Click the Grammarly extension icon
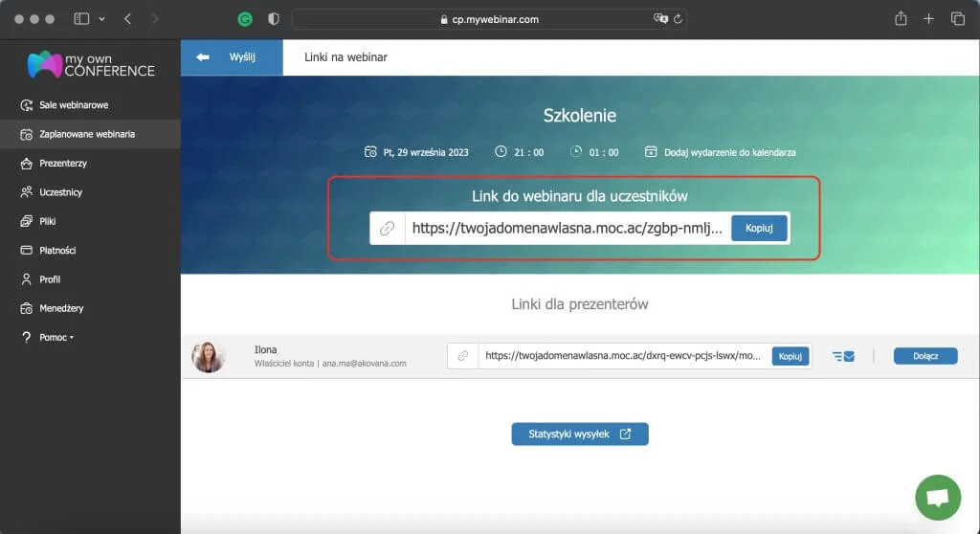The height and width of the screenshot is (534, 980). [245, 19]
